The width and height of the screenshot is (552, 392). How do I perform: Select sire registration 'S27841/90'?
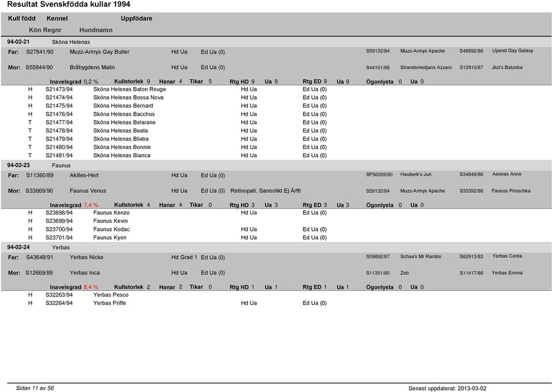[40, 52]
